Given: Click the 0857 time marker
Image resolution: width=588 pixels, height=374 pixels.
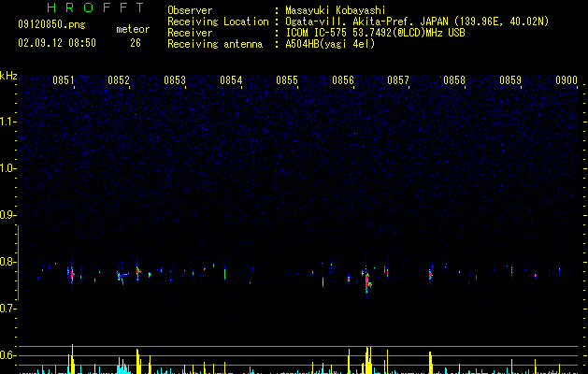Looking at the screenshot, I should pos(398,80).
